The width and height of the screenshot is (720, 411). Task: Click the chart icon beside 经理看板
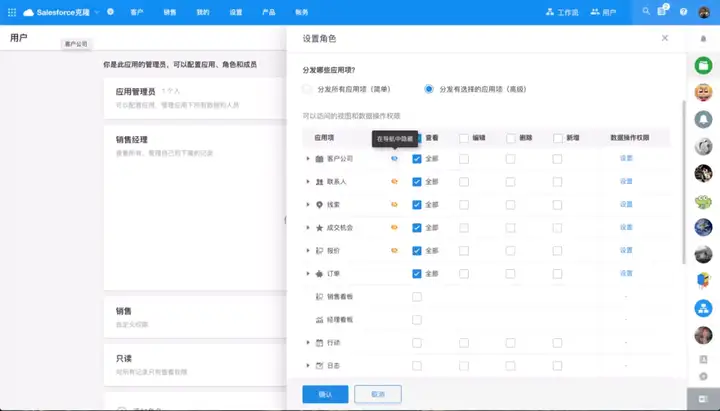tap(320, 320)
